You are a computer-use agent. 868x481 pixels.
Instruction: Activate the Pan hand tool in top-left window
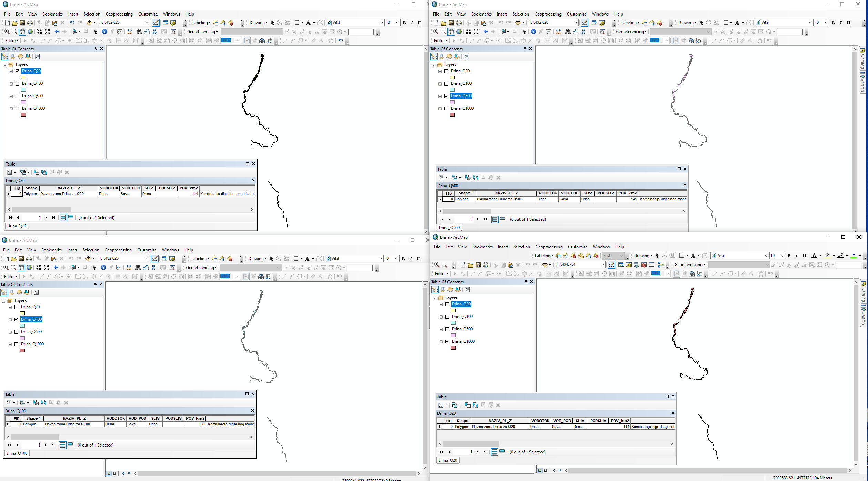pyautogui.click(x=22, y=32)
